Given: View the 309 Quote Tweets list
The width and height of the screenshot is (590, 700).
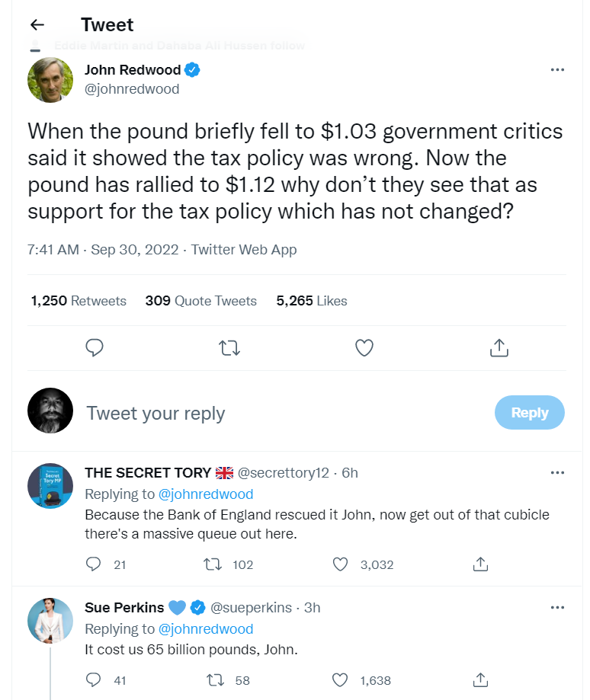Looking at the screenshot, I should (x=200, y=301).
